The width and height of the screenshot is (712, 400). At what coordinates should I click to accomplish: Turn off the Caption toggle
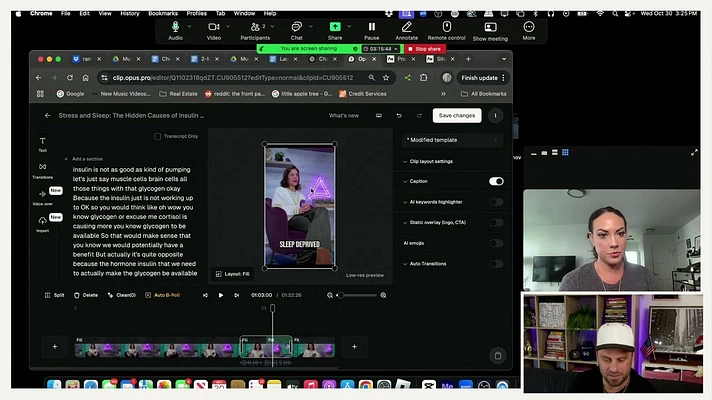click(496, 181)
